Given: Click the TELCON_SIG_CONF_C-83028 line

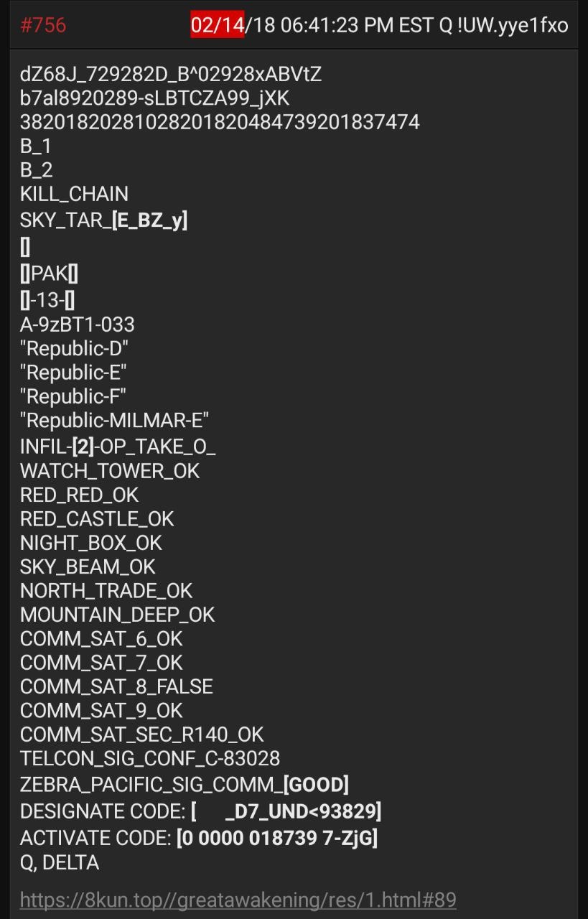Looking at the screenshot, I should click(149, 758).
